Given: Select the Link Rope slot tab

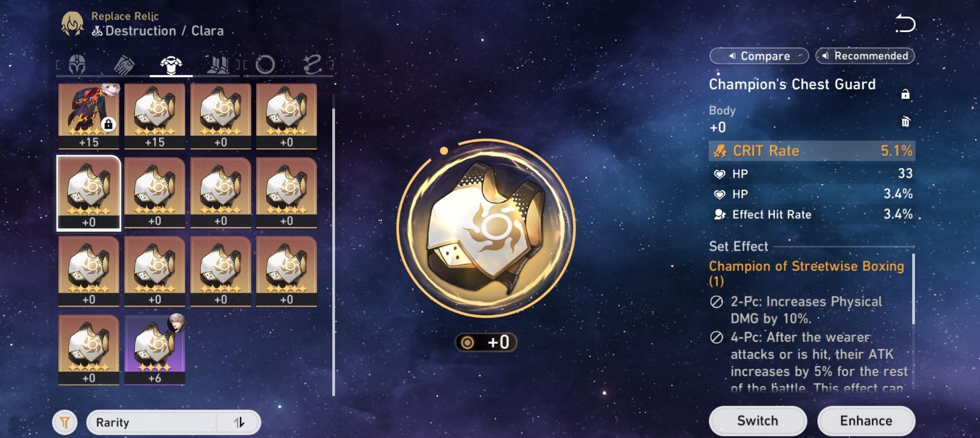Looking at the screenshot, I should coord(312,65).
